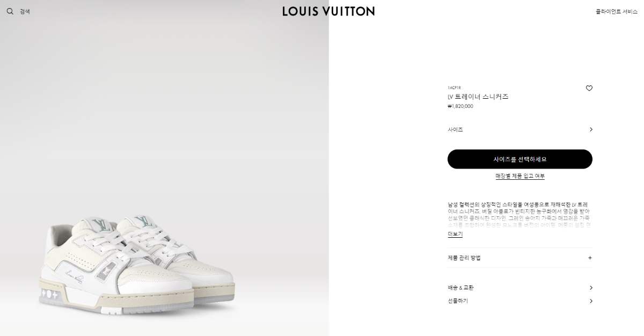Screen dimensions: 644x336
Task: Click the ₩1,820,000 price text
Action: click(x=460, y=106)
